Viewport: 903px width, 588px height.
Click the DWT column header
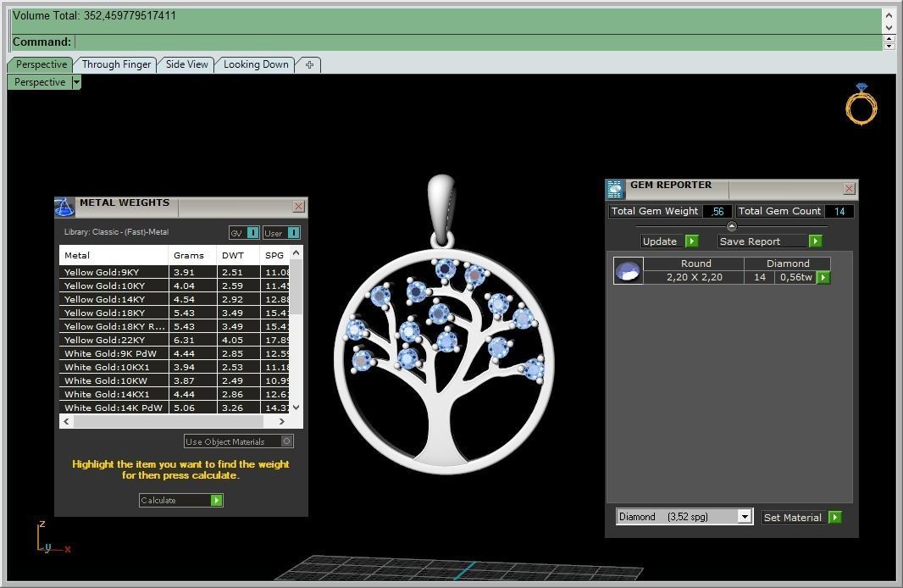point(238,255)
